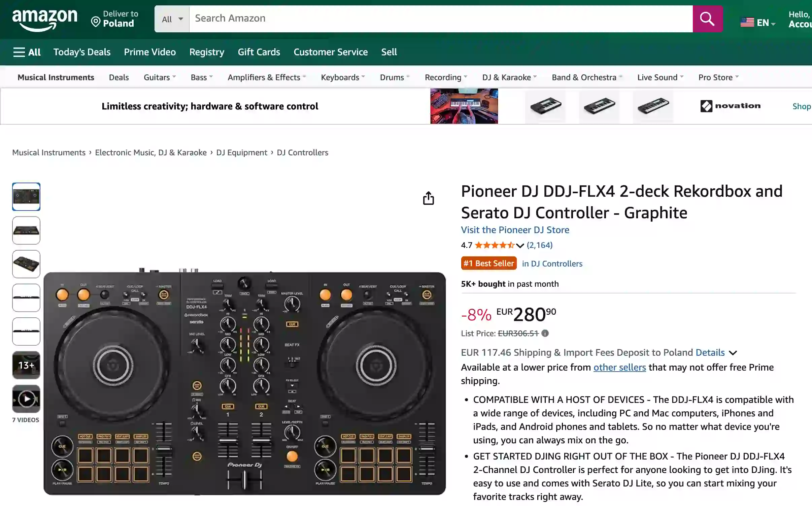The width and height of the screenshot is (812, 506).
Task: Go to homepage via the Amazon logo
Action: click(45, 19)
